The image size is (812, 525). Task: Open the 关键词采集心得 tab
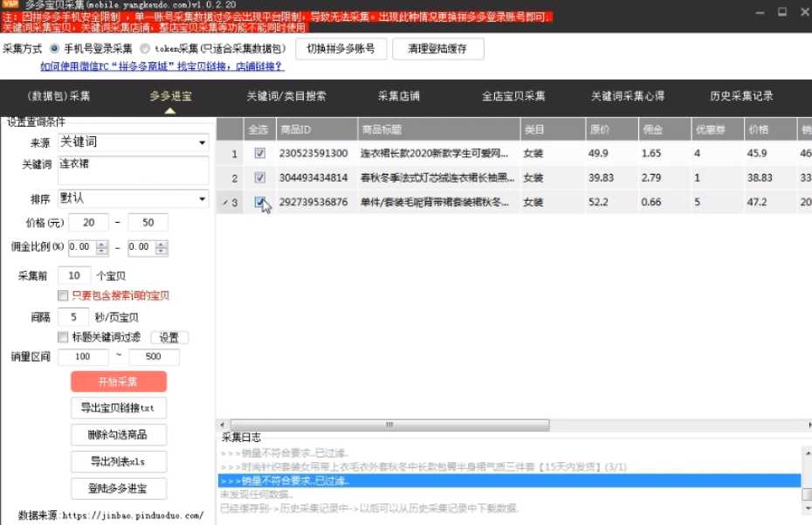click(628, 96)
